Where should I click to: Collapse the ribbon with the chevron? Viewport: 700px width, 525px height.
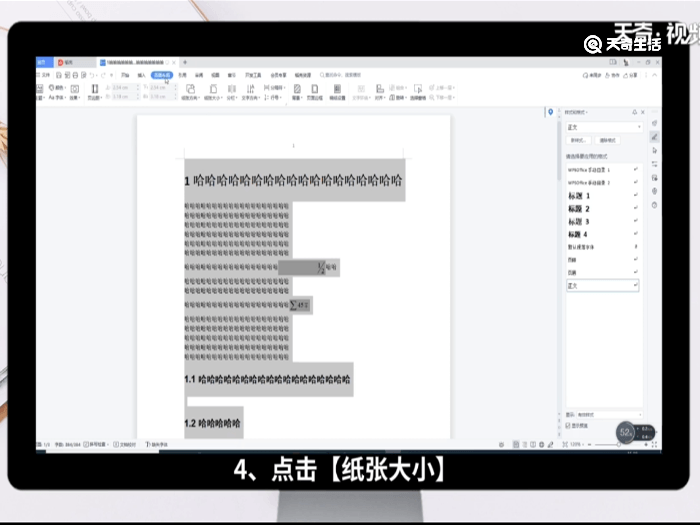tap(654, 75)
